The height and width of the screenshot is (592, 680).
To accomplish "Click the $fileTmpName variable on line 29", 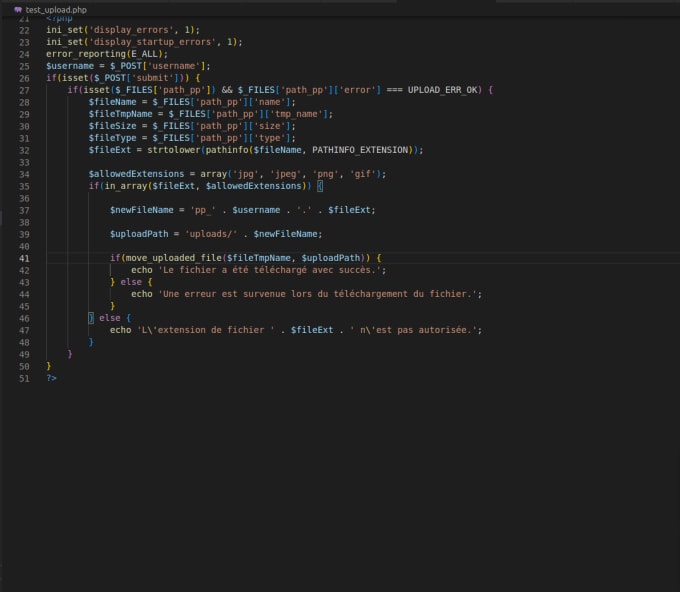I will point(121,114).
